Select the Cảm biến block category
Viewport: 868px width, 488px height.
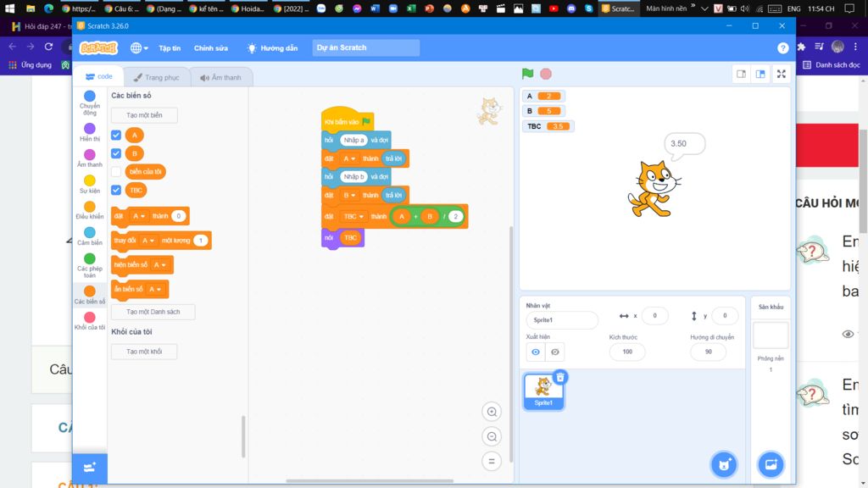(x=90, y=236)
